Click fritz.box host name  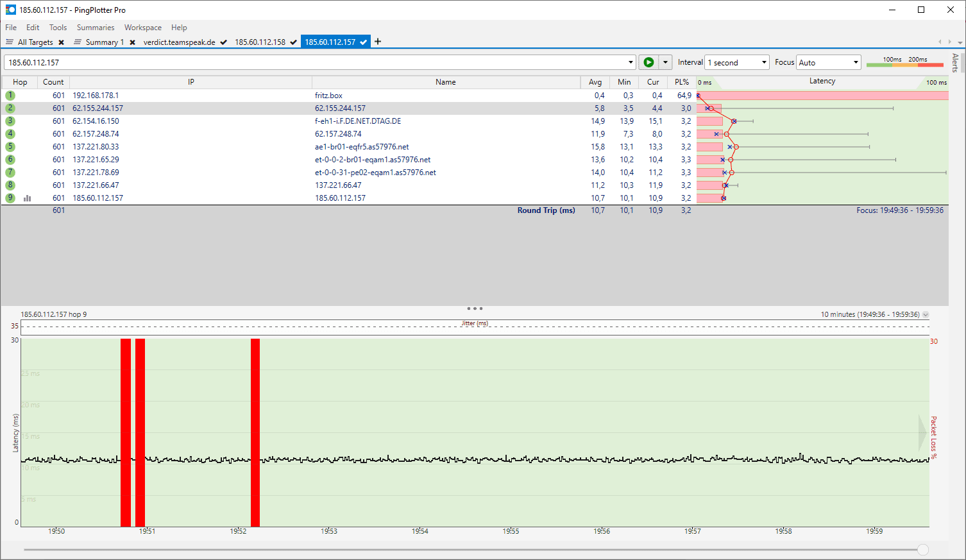tap(328, 96)
